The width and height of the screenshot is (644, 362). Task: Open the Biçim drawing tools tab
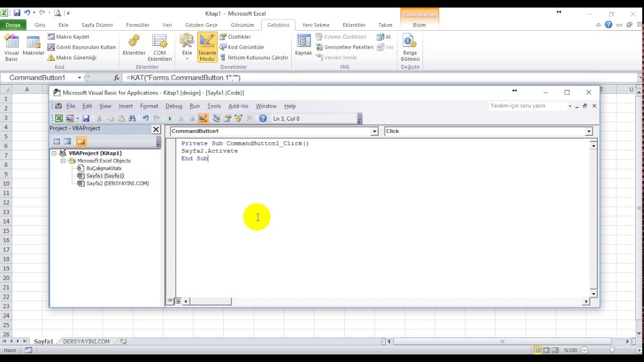pyautogui.click(x=419, y=25)
